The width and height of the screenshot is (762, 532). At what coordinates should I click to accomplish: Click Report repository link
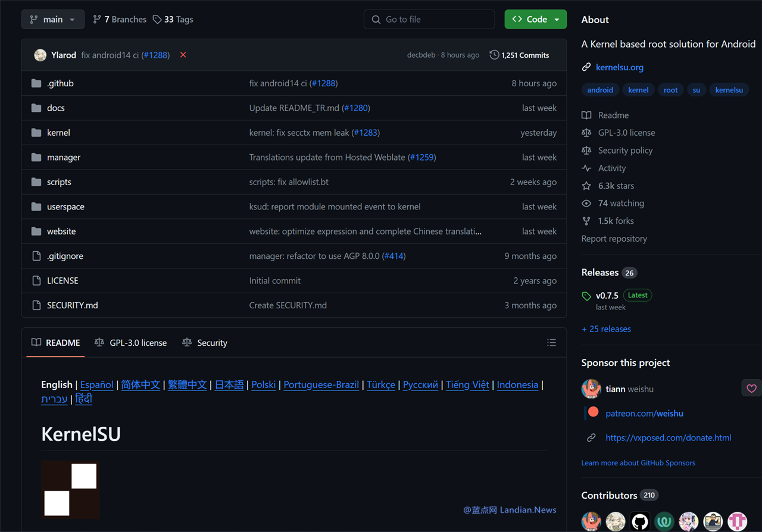pyautogui.click(x=614, y=239)
